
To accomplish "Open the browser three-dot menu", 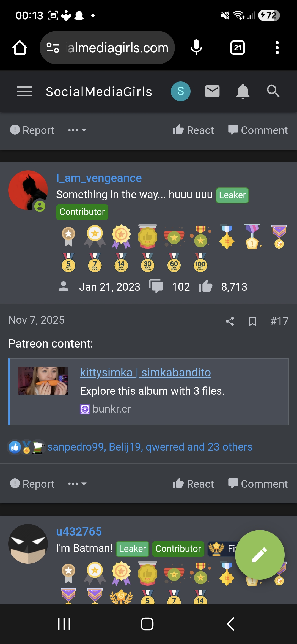I will 277,48.
